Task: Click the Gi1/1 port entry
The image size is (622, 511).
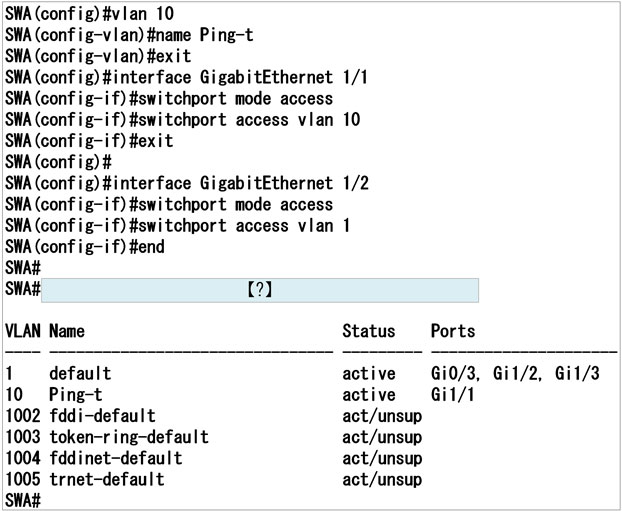Action: tap(451, 394)
